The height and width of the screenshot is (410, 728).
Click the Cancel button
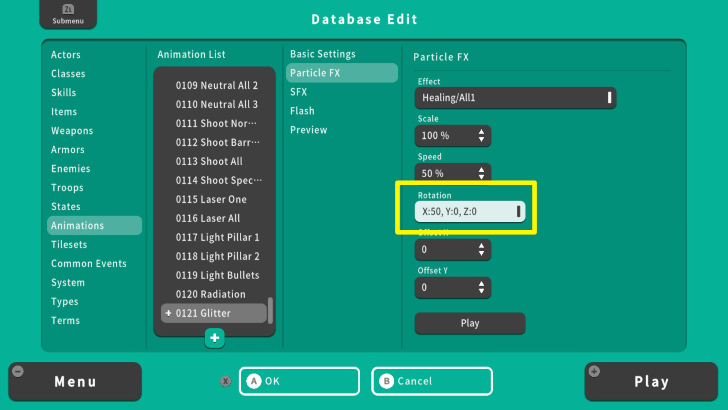[x=432, y=381]
